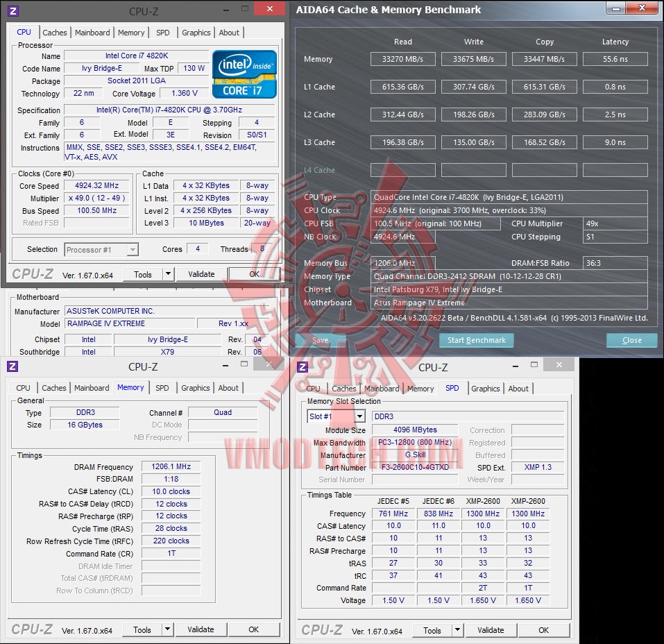664x644 pixels.
Task: Click CAS# Latency value 10.0 clocks
Action: click(x=171, y=491)
